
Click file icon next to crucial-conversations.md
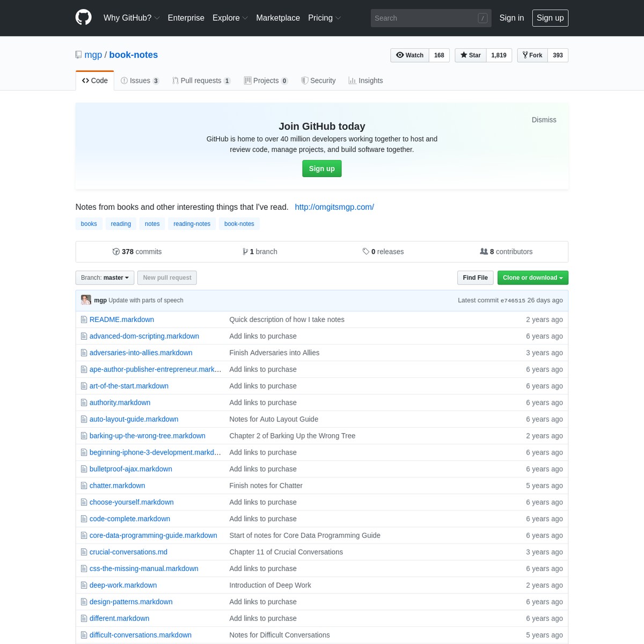click(84, 552)
